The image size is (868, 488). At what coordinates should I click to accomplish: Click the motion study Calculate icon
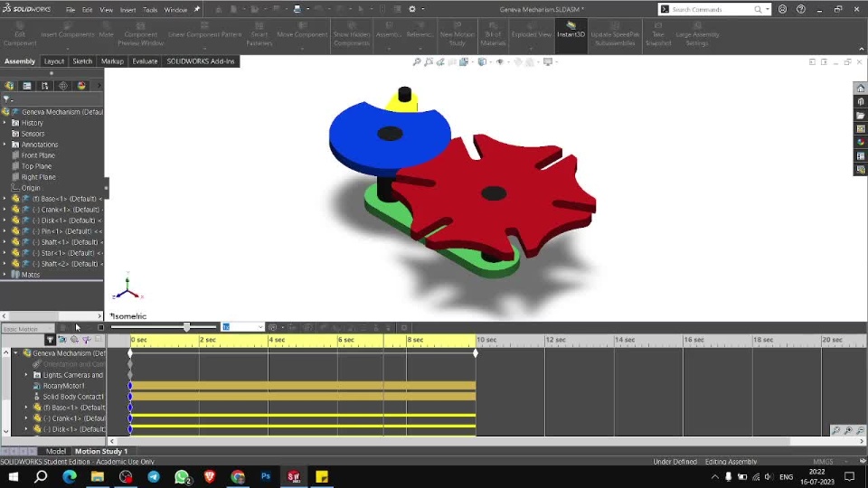pos(63,327)
